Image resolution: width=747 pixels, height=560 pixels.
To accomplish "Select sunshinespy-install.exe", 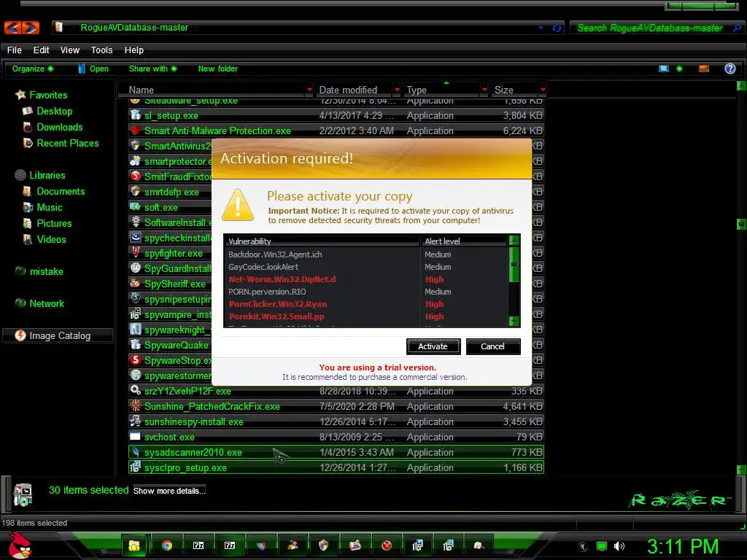I will tap(336, 421).
